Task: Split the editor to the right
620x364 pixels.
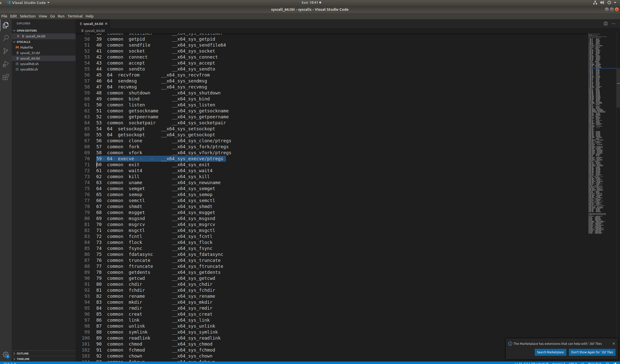Action: tap(606, 23)
